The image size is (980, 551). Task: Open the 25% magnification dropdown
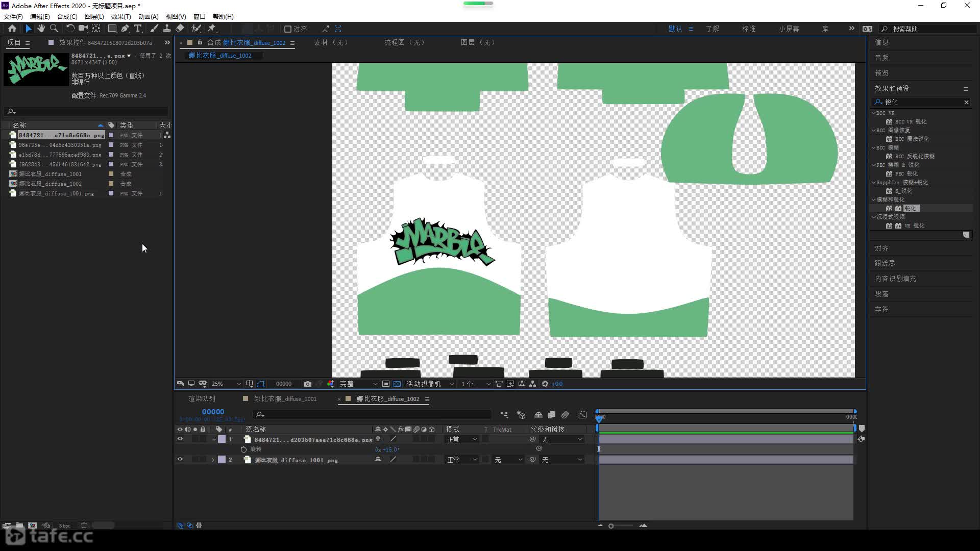[x=226, y=384]
